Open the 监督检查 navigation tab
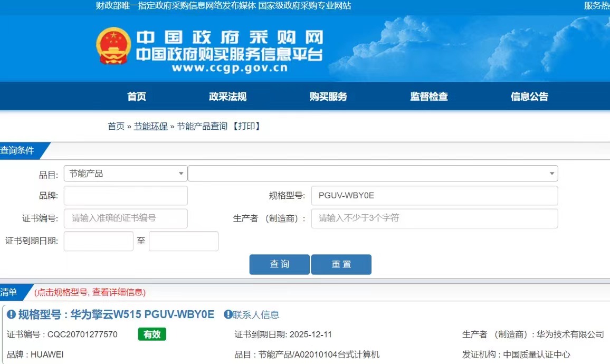The image size is (610, 364). [x=428, y=97]
